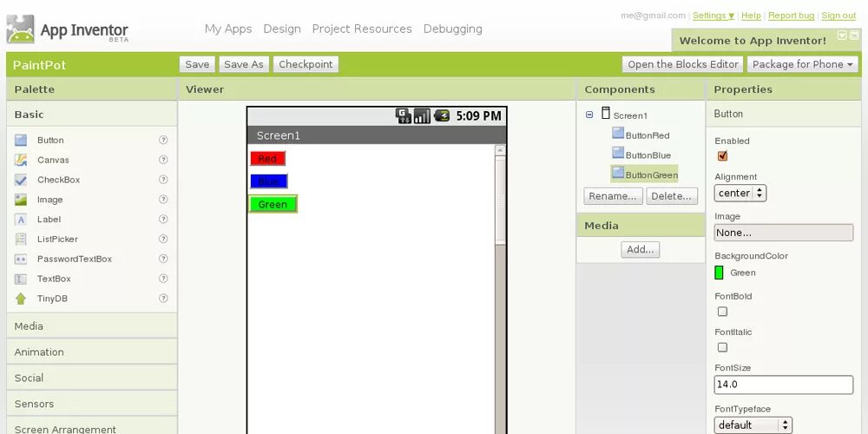This screenshot has width=868, height=434.
Task: Open the Package for Phone dropdown
Action: [x=802, y=64]
